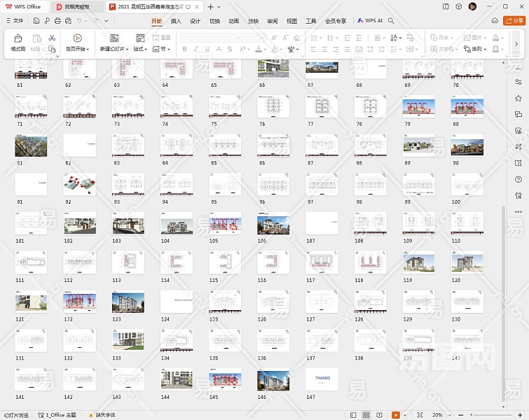Click the slideshow play button in status bar

pos(396,415)
